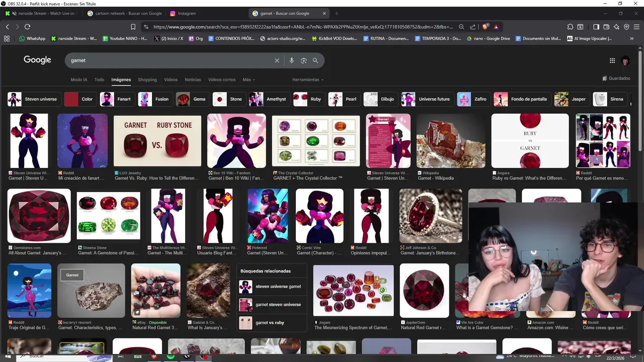644x362 pixels.
Task: Filter images by the red Color chip
Action: tap(80, 99)
